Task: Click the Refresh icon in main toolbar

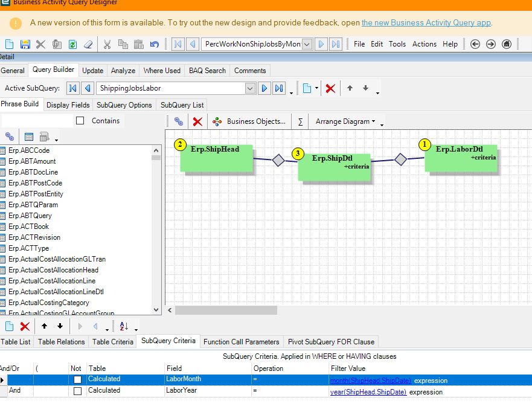Action: pyautogui.click(x=72, y=44)
